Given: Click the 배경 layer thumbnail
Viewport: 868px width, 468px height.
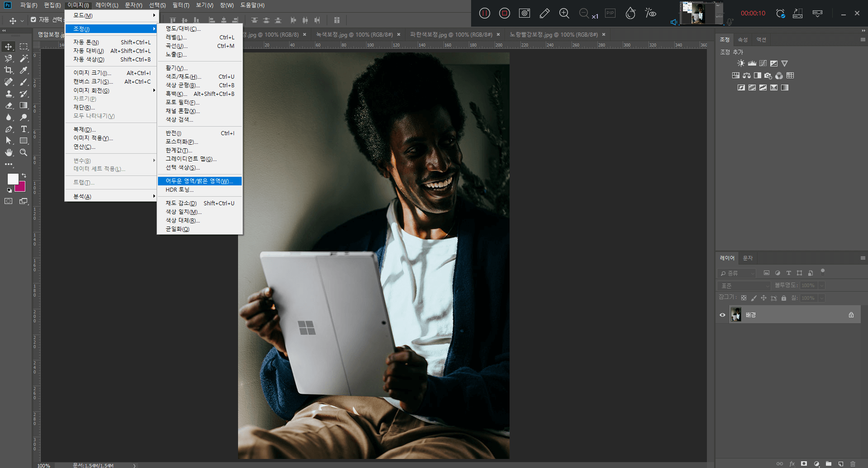Looking at the screenshot, I should pos(736,315).
